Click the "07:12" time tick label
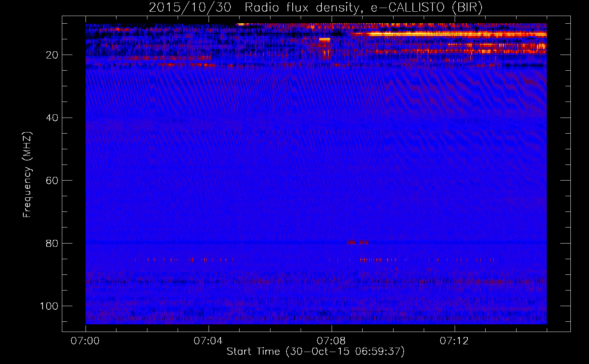589x364 pixels. [x=454, y=341]
